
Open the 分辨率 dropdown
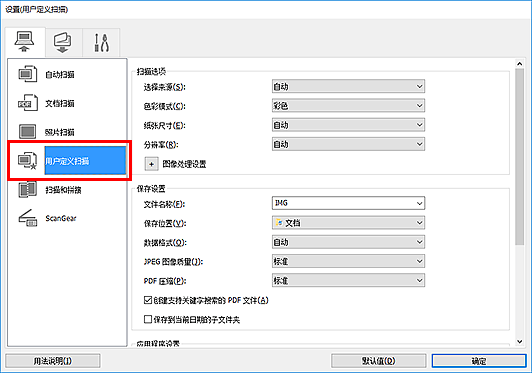point(348,144)
